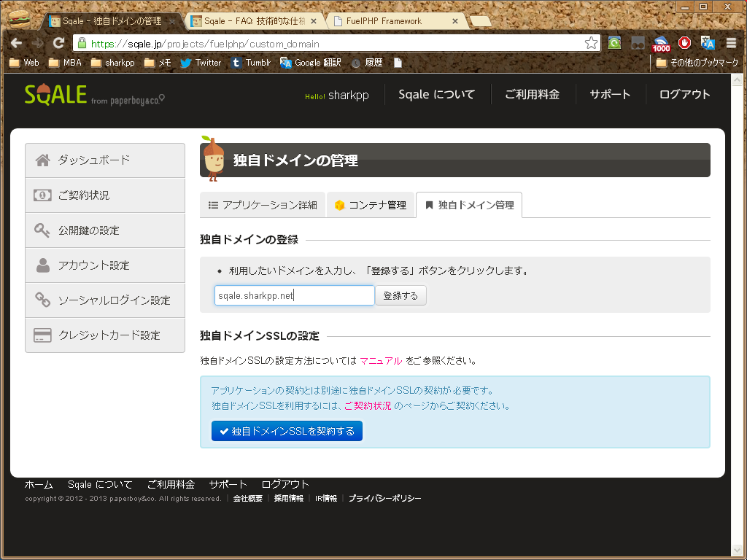Open the pink ご契約状況 link in notice
The height and width of the screenshot is (560, 747).
[x=368, y=405]
